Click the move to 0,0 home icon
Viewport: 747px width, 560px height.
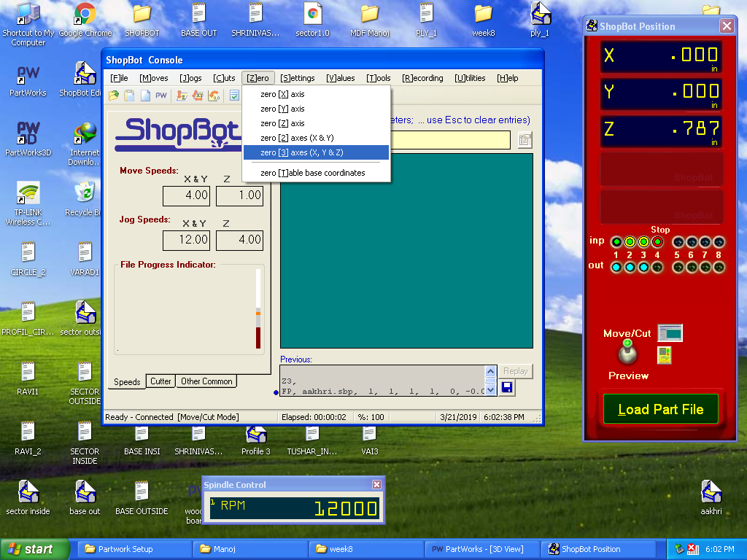point(214,96)
